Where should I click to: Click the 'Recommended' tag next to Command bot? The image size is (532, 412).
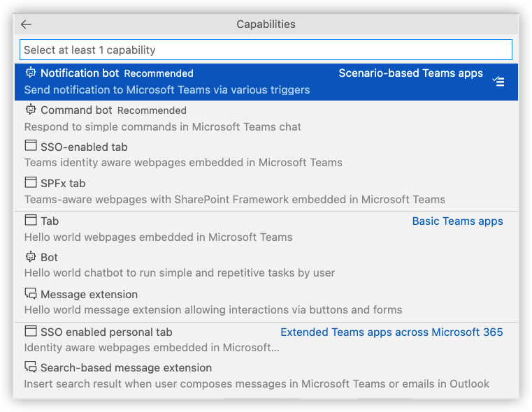[152, 110]
